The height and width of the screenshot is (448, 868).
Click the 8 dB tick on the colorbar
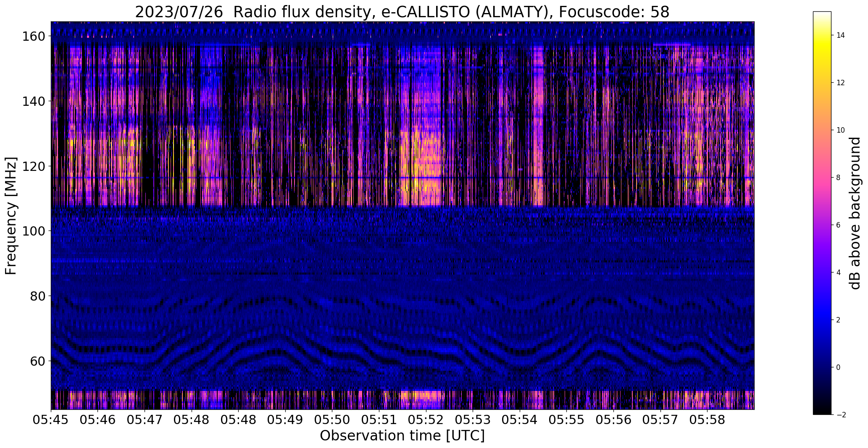[x=838, y=178]
